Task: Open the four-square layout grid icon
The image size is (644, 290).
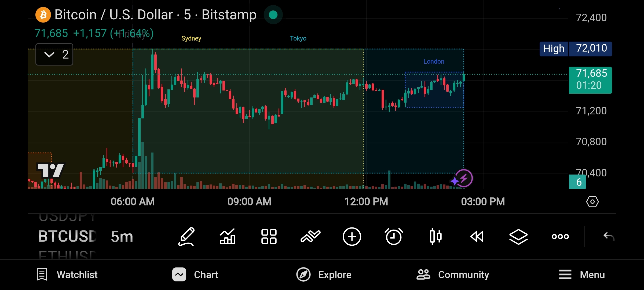Action: [x=269, y=237]
